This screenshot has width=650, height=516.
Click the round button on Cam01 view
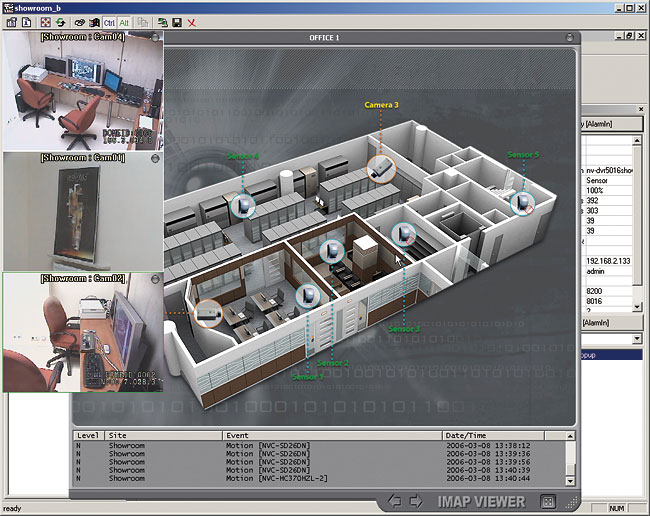click(x=155, y=158)
